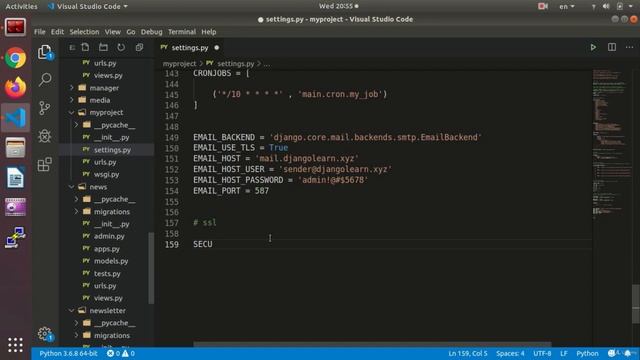Image resolution: width=640 pixels, height=360 pixels.
Task: Open the Debug menu
Action: click(151, 31)
